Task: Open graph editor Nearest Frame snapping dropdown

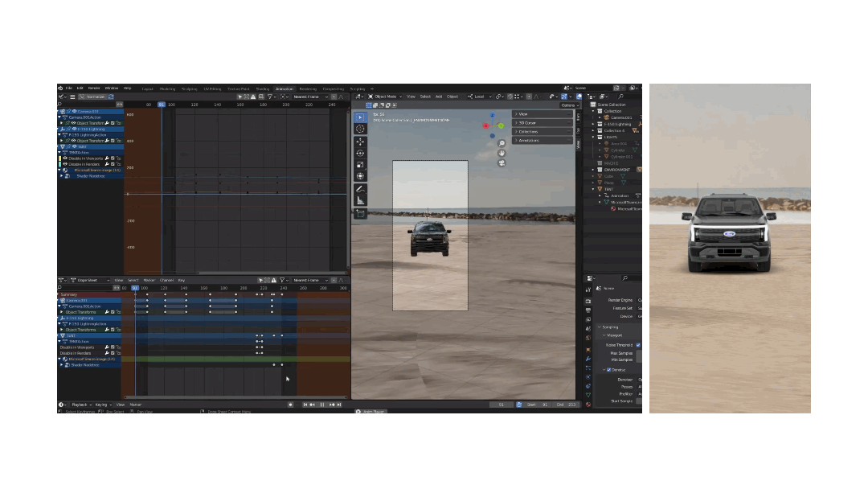Action: coord(310,97)
